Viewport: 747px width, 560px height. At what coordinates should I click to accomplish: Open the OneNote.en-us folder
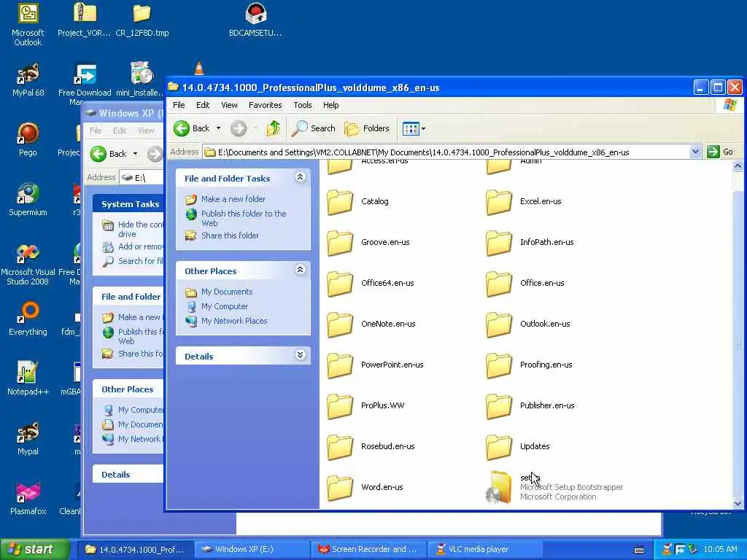tap(371, 324)
